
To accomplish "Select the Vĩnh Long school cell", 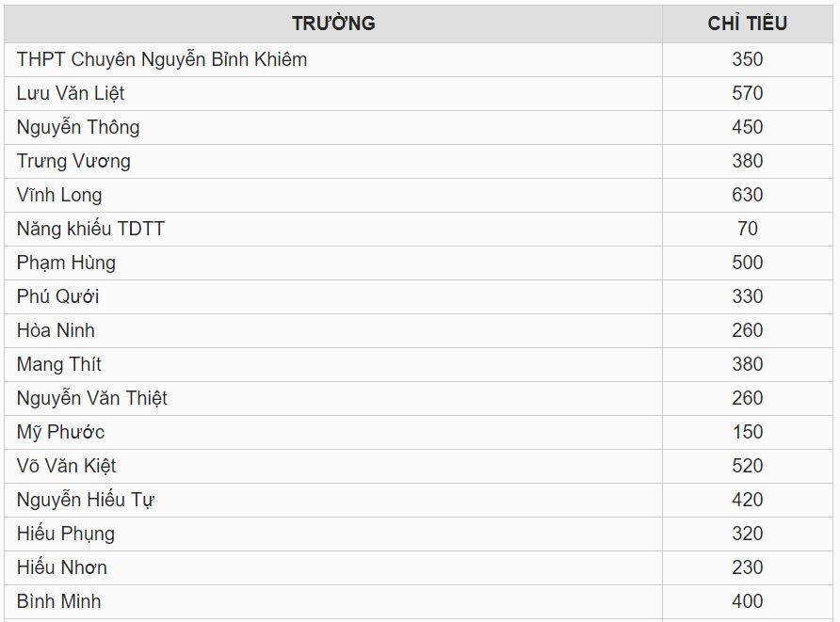I will (59, 195).
